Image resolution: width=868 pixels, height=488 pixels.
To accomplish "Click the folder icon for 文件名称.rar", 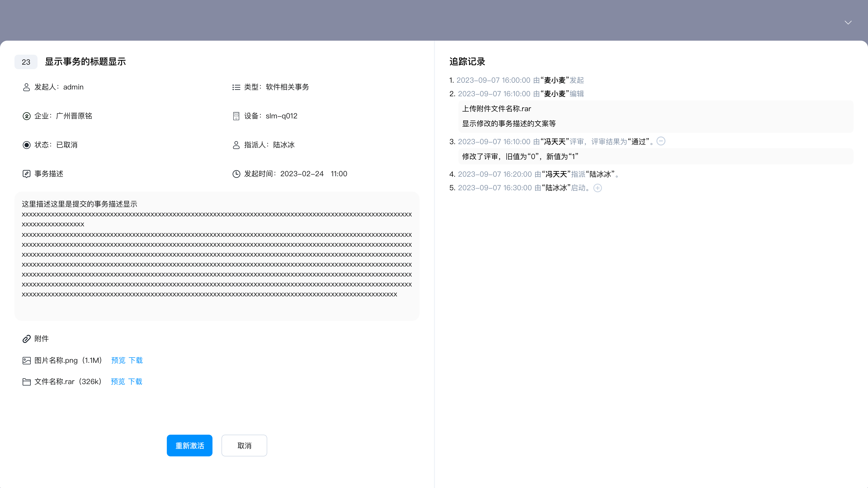I will [x=26, y=382].
